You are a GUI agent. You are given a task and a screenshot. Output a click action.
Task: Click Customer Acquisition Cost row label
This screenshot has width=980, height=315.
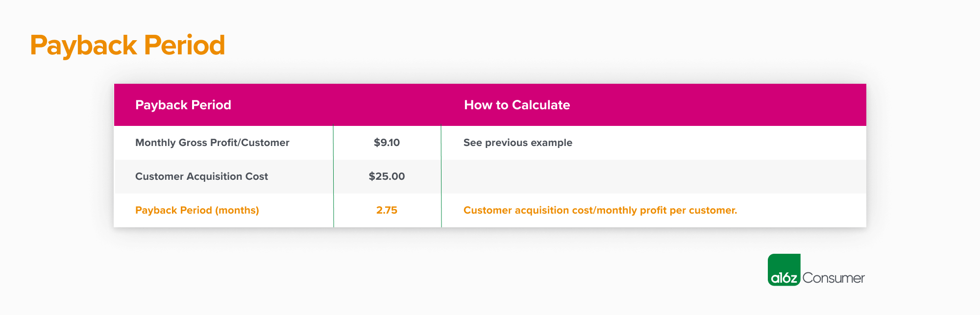click(201, 176)
